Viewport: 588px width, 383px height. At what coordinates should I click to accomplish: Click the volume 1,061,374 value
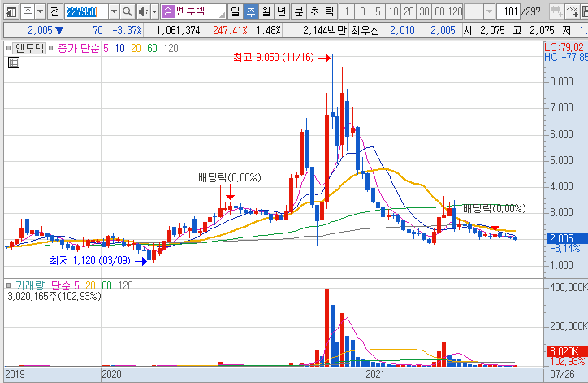(x=178, y=30)
